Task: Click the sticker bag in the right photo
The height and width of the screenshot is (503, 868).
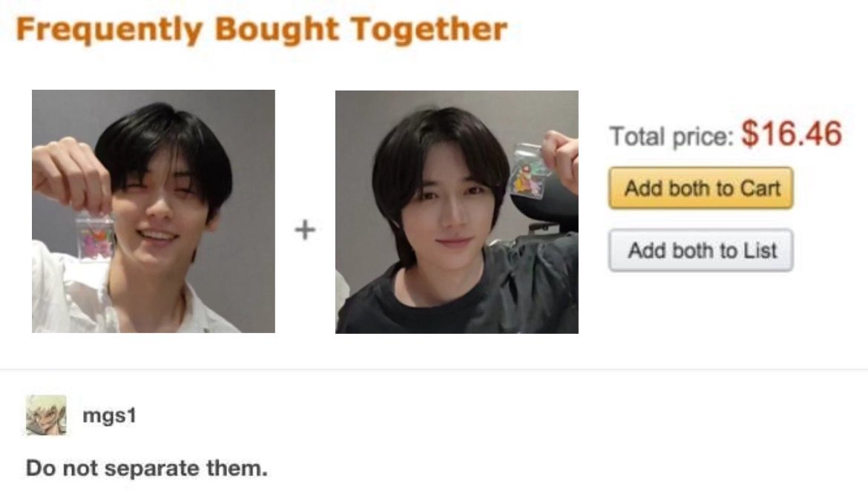Action: [x=527, y=170]
